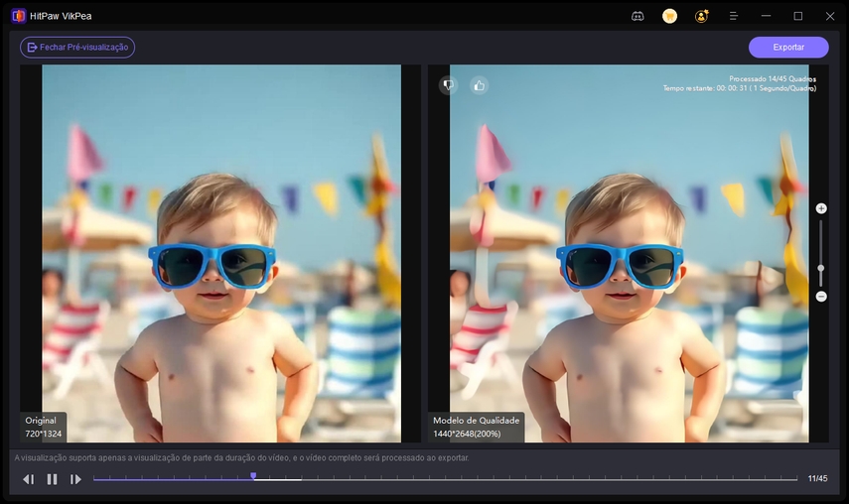This screenshot has width=849, height=504.
Task: Zoom in with the plus icon
Action: (821, 208)
